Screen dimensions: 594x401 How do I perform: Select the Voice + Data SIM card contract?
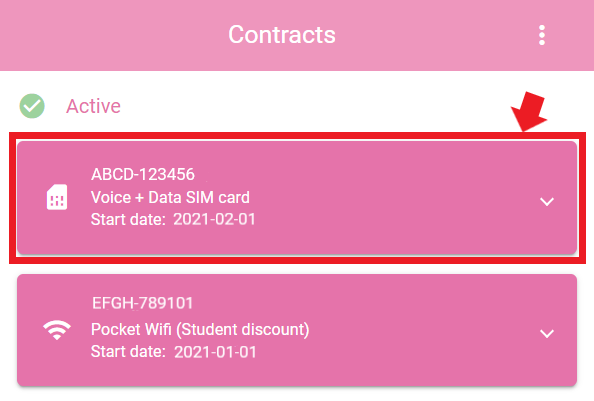click(297, 197)
